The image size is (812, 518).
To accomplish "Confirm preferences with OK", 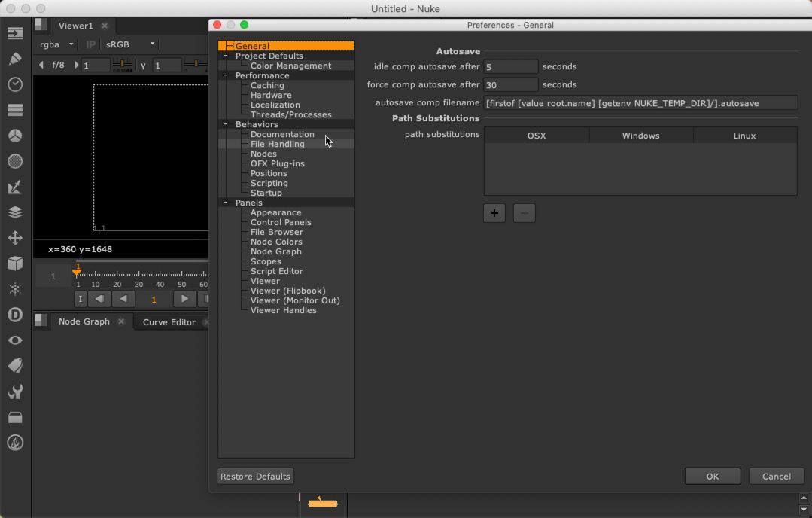I will click(x=713, y=476).
